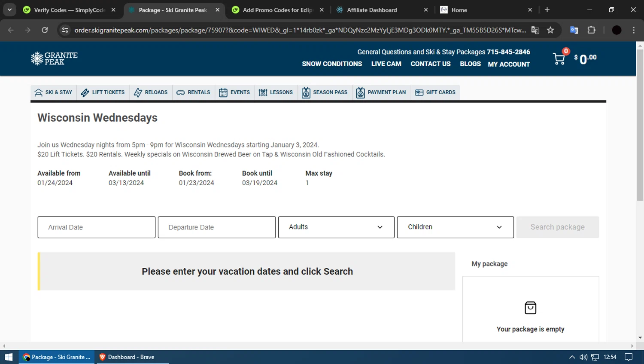
Task: Go back with browser back arrow
Action: click(11, 30)
